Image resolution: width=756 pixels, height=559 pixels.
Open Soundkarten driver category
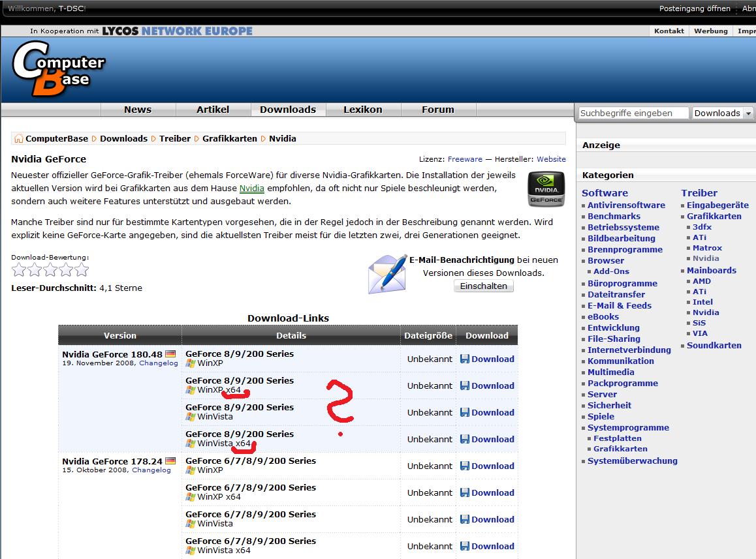[714, 346]
